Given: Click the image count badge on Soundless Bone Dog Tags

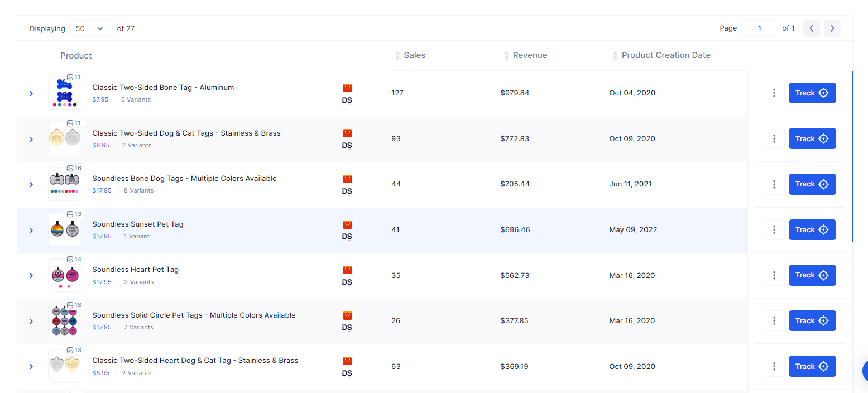Looking at the screenshot, I should click(74, 168).
